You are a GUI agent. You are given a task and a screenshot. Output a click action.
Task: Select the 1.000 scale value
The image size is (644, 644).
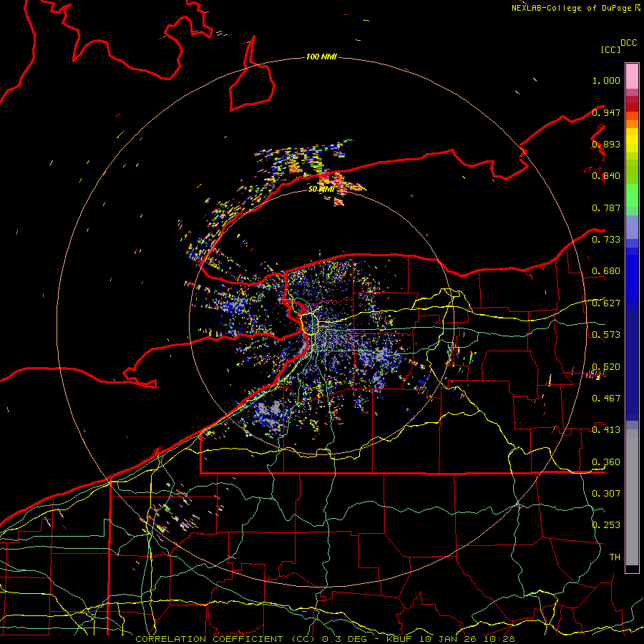[606, 80]
